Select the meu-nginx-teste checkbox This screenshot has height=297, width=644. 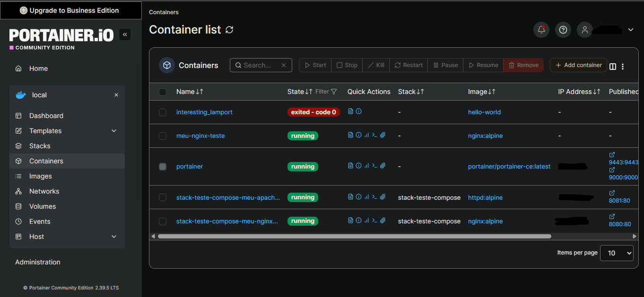(x=163, y=136)
